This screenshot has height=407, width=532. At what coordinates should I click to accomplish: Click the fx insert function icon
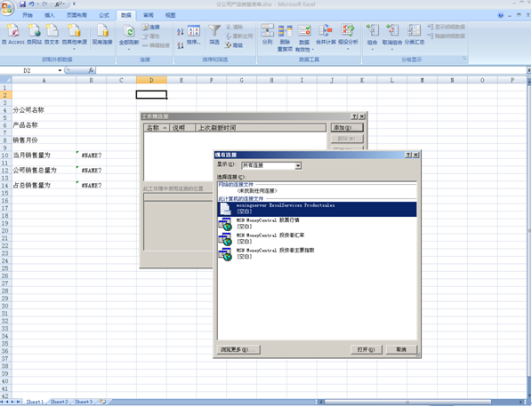click(x=91, y=70)
